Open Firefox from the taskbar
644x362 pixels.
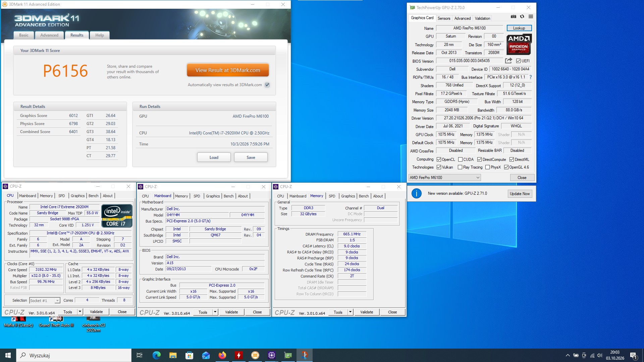[222, 355]
